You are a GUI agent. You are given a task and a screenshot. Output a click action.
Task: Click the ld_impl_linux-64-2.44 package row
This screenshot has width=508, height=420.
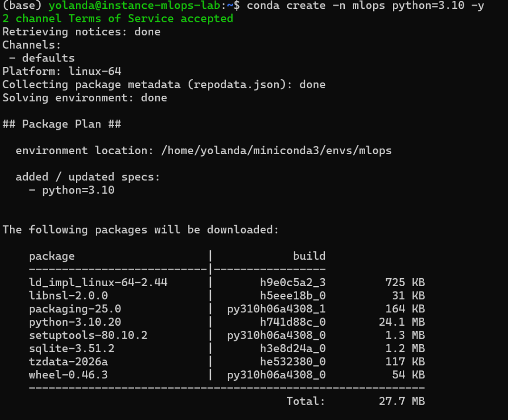coord(98,282)
